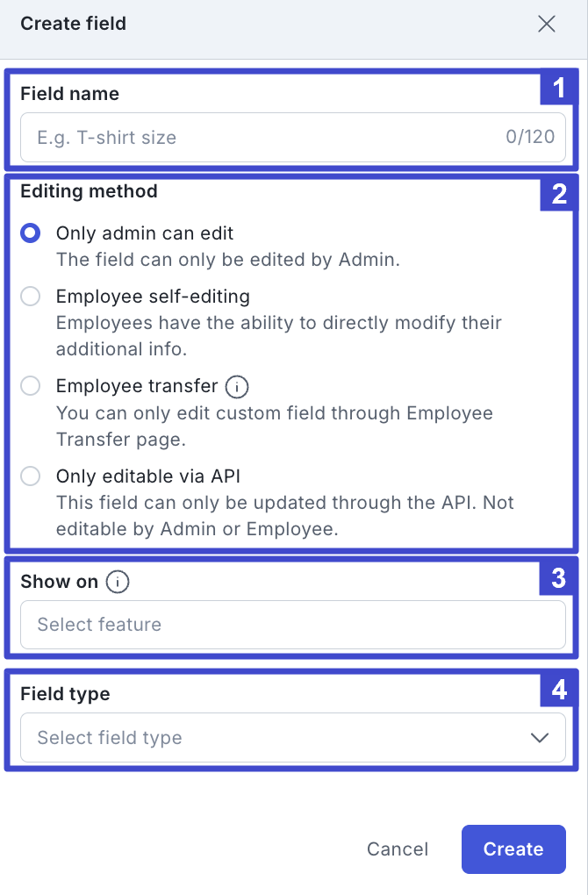Open the Select feature picker under Show on

click(x=293, y=625)
